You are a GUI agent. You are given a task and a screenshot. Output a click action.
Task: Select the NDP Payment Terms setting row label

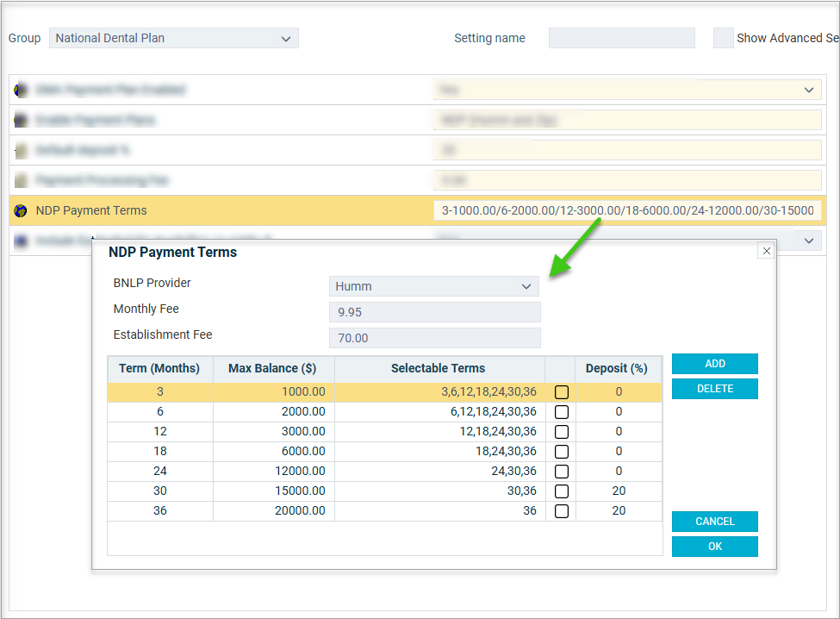[91, 210]
